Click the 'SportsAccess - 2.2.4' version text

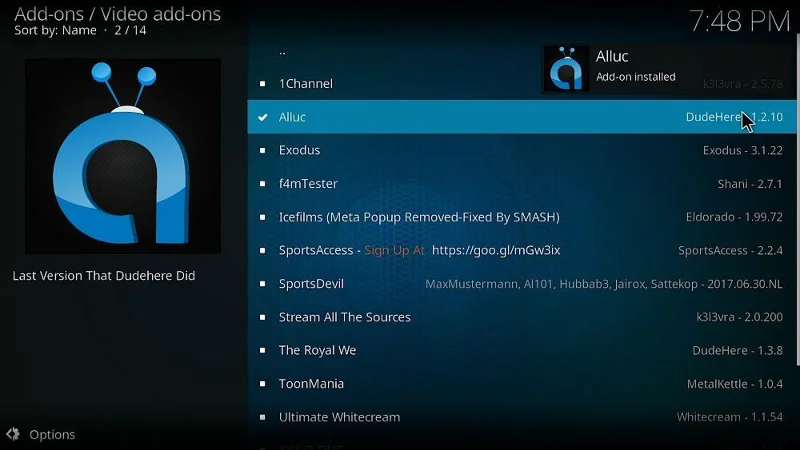(x=731, y=251)
